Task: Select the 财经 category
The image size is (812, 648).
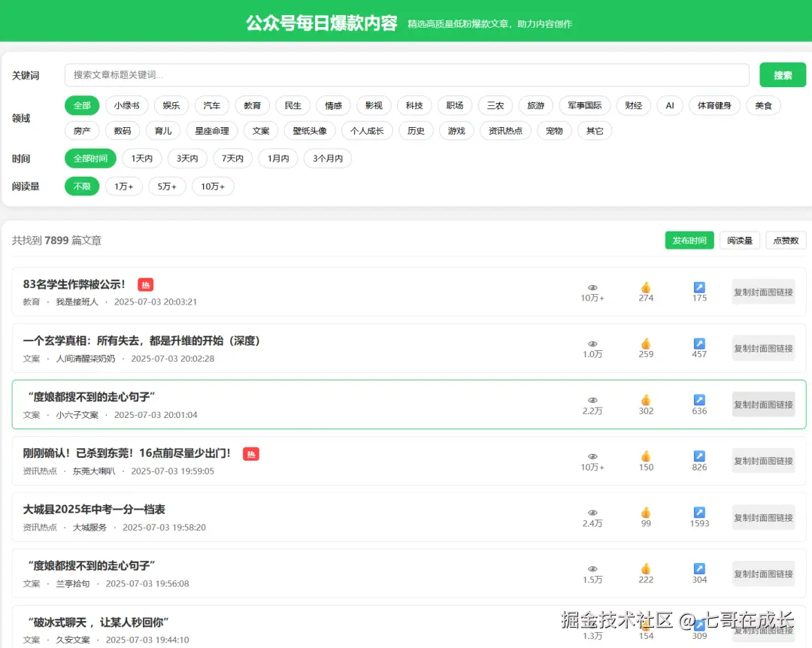Action: 633,105
